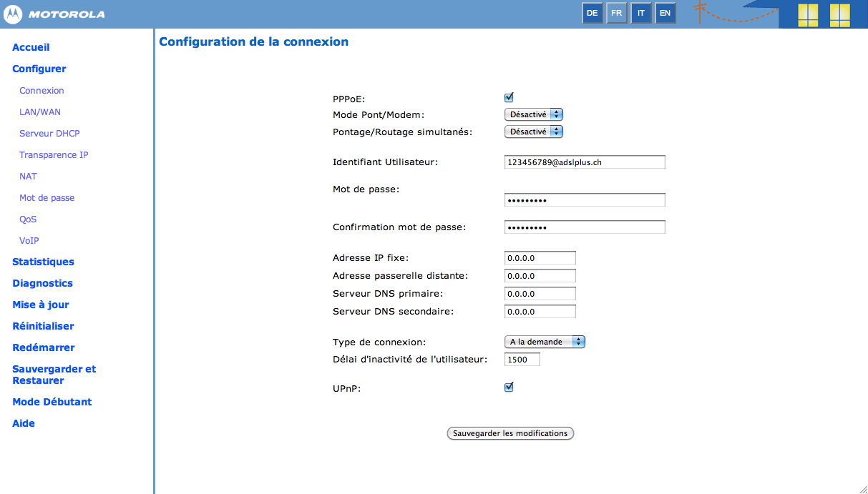
Task: Open the Serveur DHCP page
Action: [49, 133]
